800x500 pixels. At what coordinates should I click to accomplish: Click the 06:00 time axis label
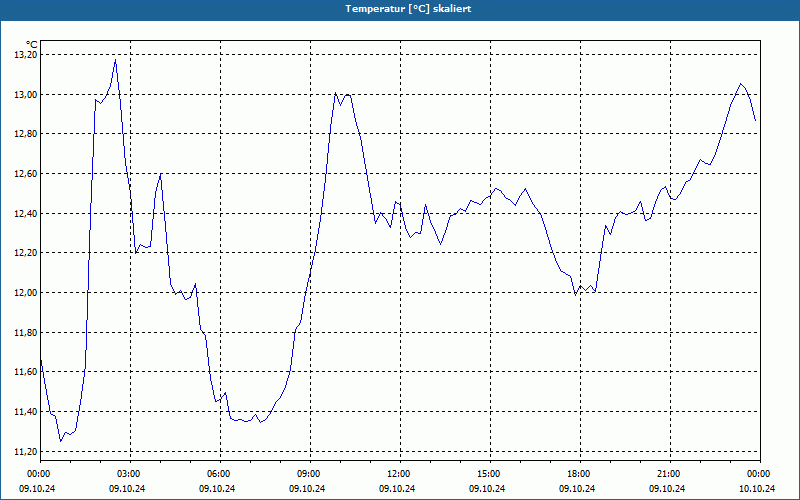(220, 473)
